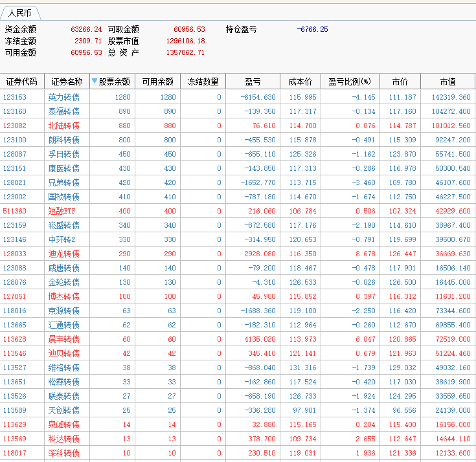Select the 英力转债 row
Image resolution: width=476 pixels, height=462 pixels.
coord(64,97)
